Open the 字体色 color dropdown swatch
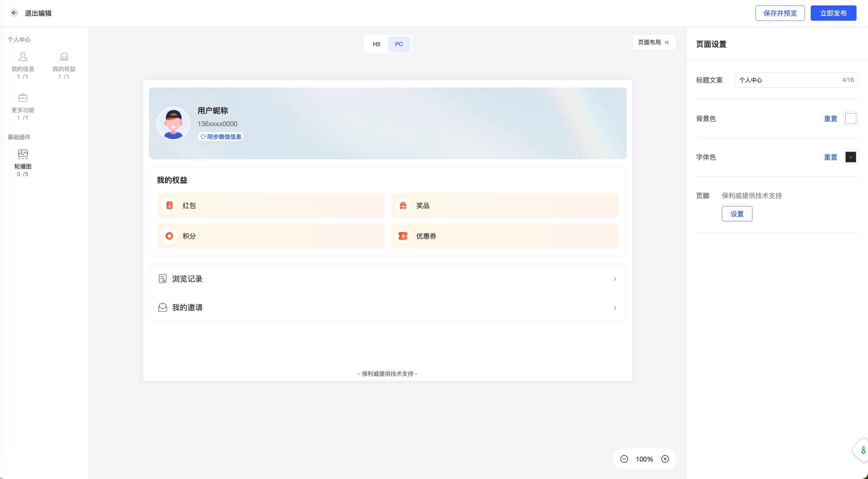This screenshot has height=479, width=868. point(850,157)
